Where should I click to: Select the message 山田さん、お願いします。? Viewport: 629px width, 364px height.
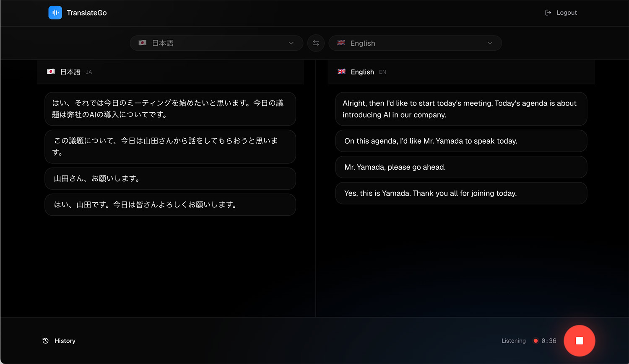coord(170,178)
